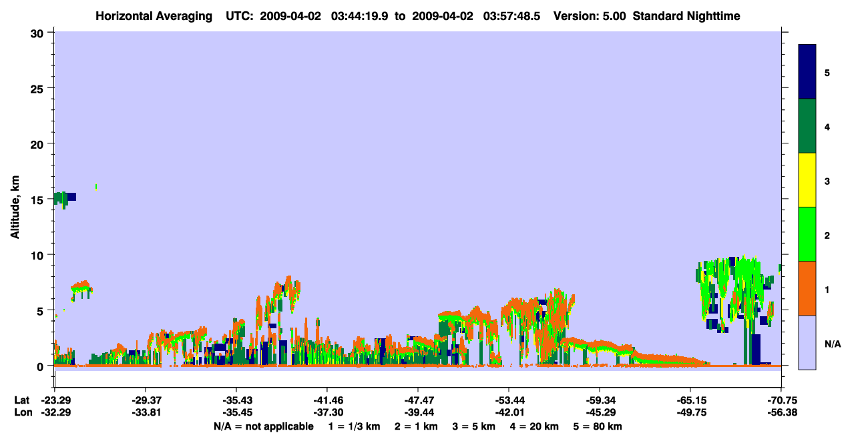Click the longitude value -39.44
Screen dimensions: 868x445
[x=417, y=412]
